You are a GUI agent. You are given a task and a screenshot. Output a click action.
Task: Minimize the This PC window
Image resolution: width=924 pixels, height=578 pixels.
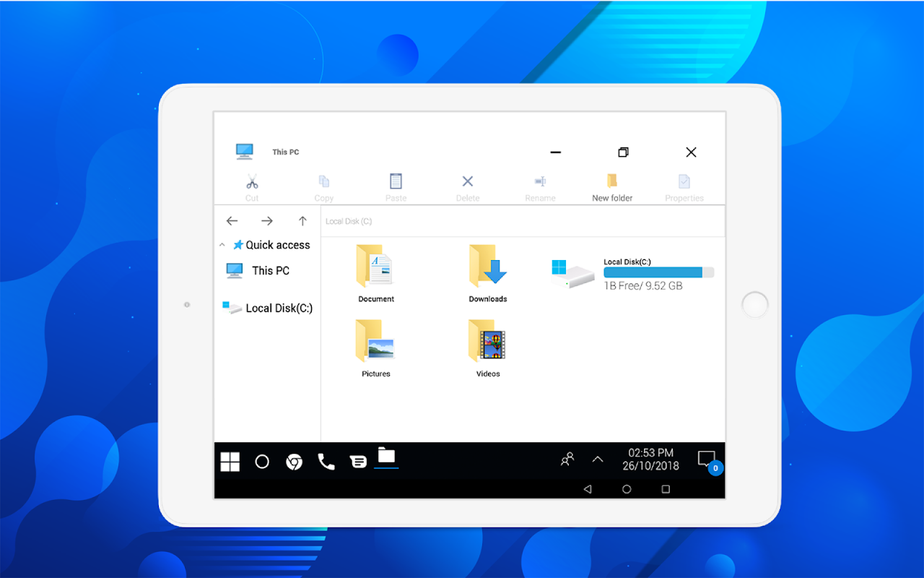(556, 152)
